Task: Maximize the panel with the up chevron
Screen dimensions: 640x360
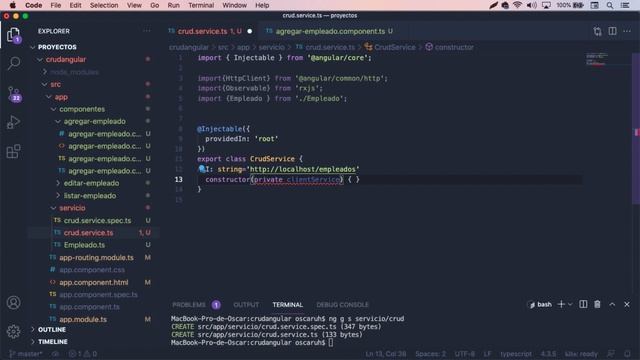Action: [x=612, y=304]
